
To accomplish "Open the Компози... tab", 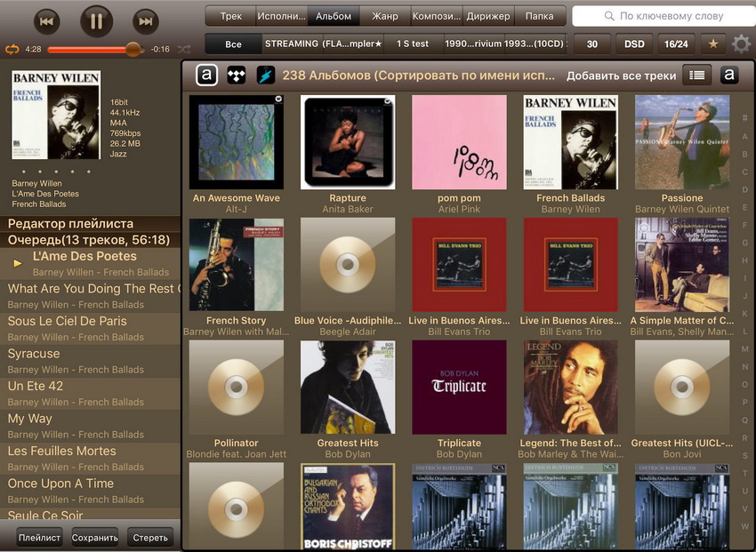I will point(437,16).
